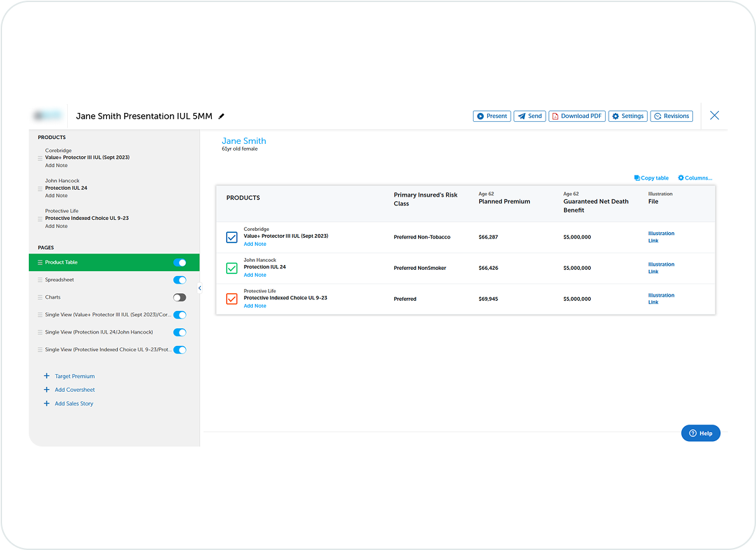Toggle Single View Protective Indexed Choice switch

point(180,349)
